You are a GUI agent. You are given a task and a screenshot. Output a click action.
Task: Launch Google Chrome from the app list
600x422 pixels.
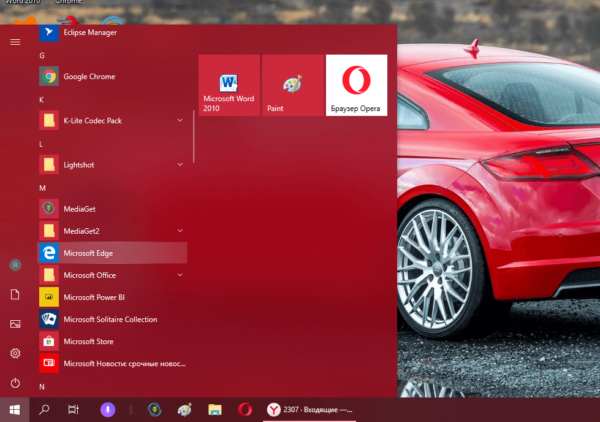pos(113,76)
